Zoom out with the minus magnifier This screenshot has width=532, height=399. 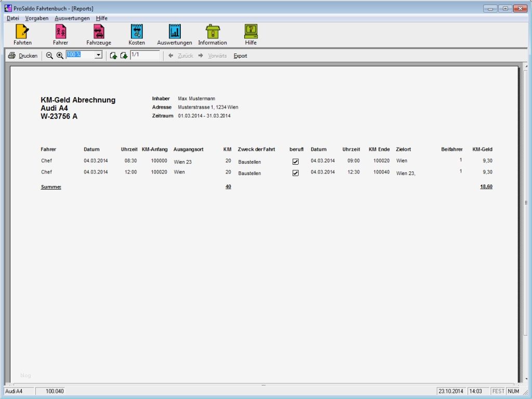(x=49, y=56)
